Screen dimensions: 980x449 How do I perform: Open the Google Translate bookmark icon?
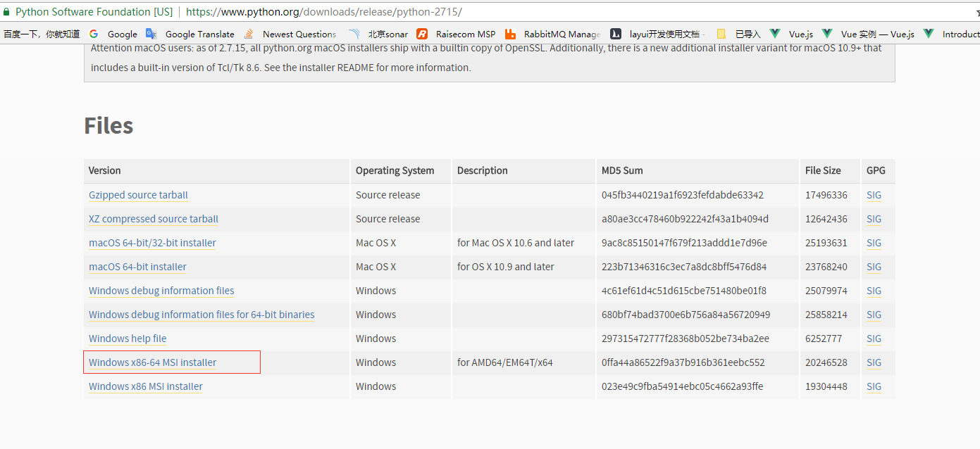point(151,34)
